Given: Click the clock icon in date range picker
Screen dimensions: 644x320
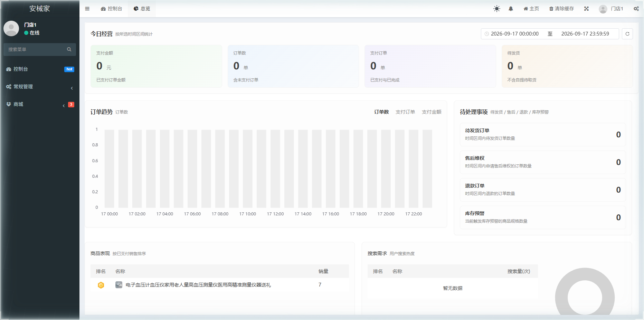Looking at the screenshot, I should (487, 34).
